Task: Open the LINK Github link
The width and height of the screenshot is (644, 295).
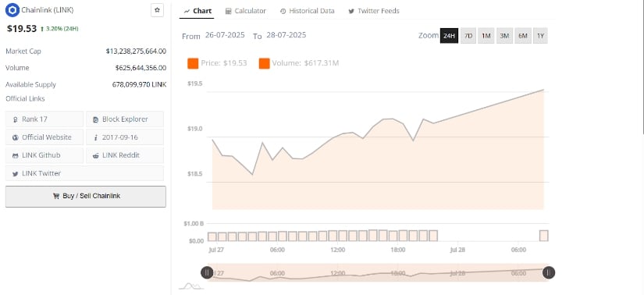Action: click(x=44, y=155)
